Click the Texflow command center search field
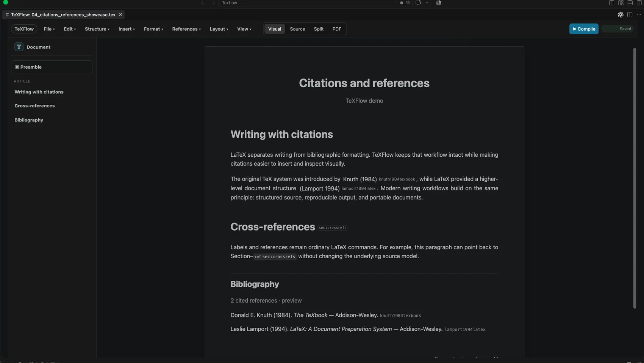 click(307, 3)
